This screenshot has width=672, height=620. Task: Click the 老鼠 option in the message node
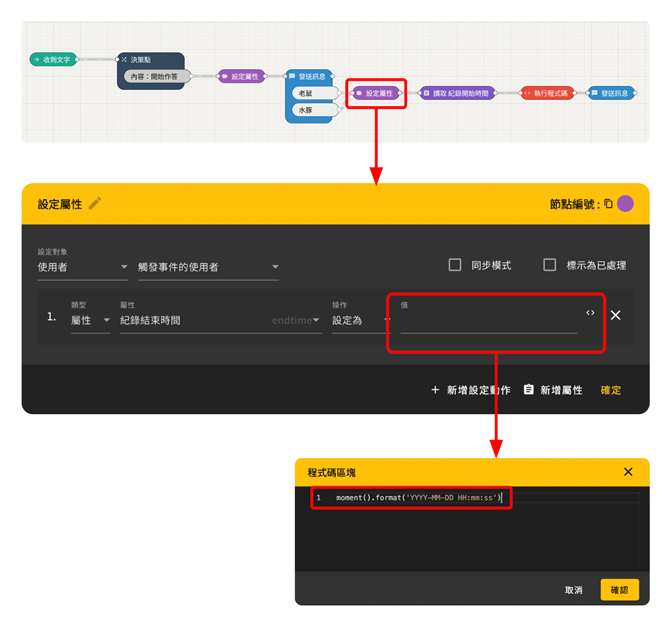tap(316, 93)
